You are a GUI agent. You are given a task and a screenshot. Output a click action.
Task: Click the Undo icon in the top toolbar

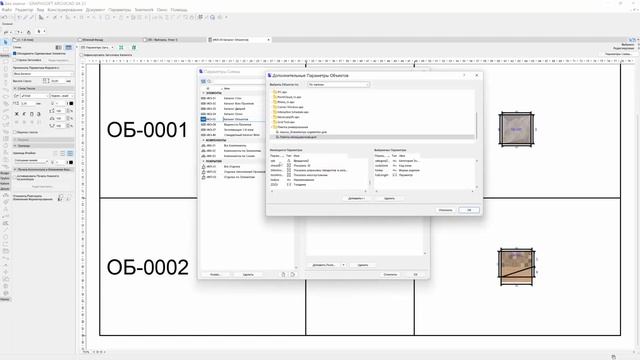[4, 17]
